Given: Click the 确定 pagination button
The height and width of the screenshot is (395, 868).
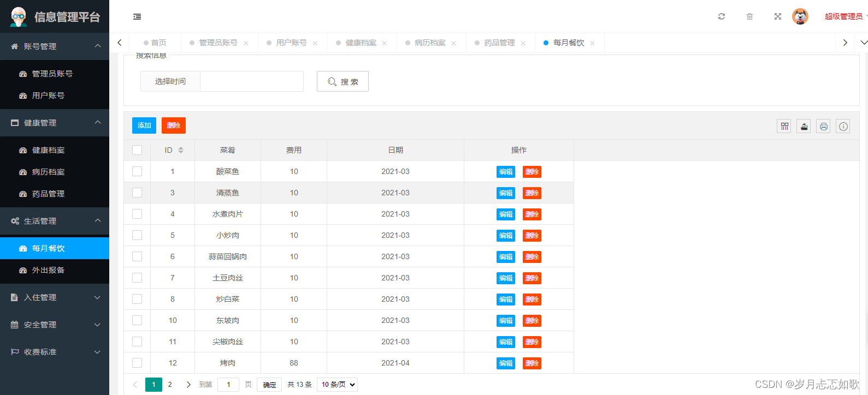Looking at the screenshot, I should (269, 385).
